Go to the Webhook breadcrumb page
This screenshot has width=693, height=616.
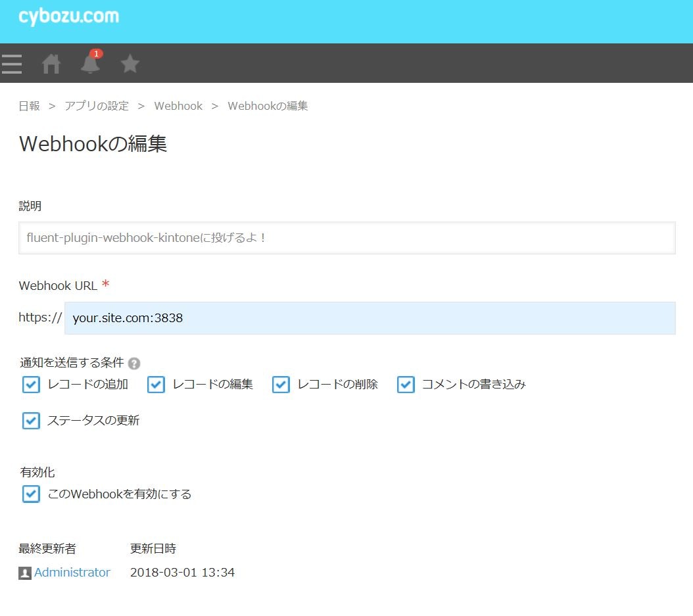tap(178, 106)
